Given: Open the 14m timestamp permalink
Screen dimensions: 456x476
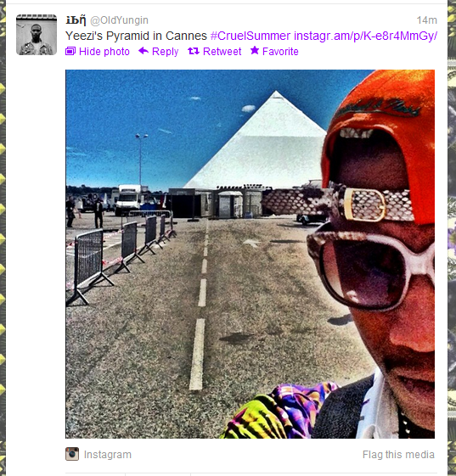Looking at the screenshot, I should click(x=427, y=20).
